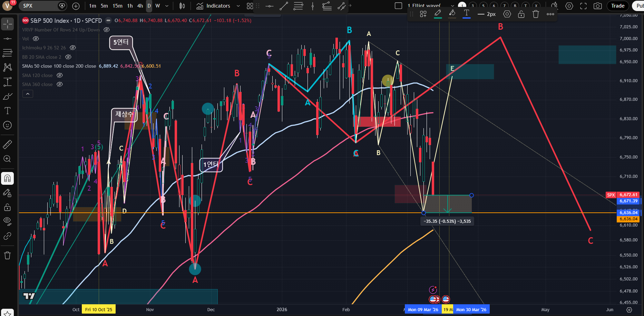Open the Indicators dialog
The height and width of the screenshot is (316, 644).
pyautogui.click(x=213, y=6)
